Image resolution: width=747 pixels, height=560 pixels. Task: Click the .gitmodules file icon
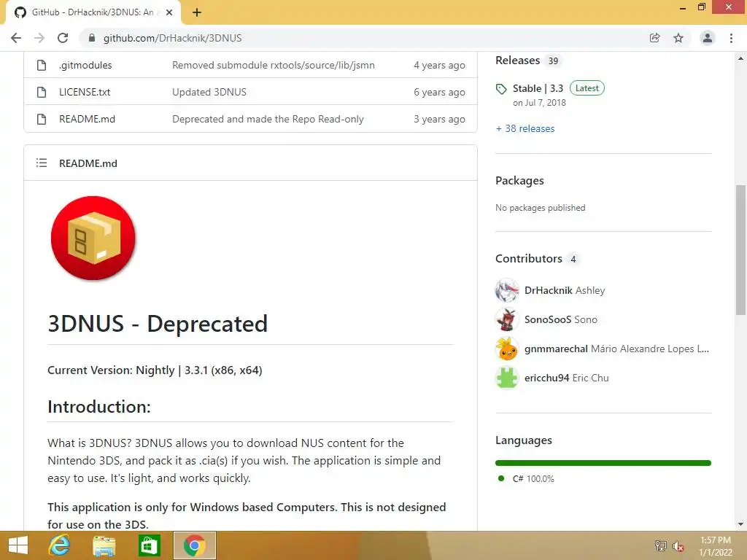tap(42, 65)
